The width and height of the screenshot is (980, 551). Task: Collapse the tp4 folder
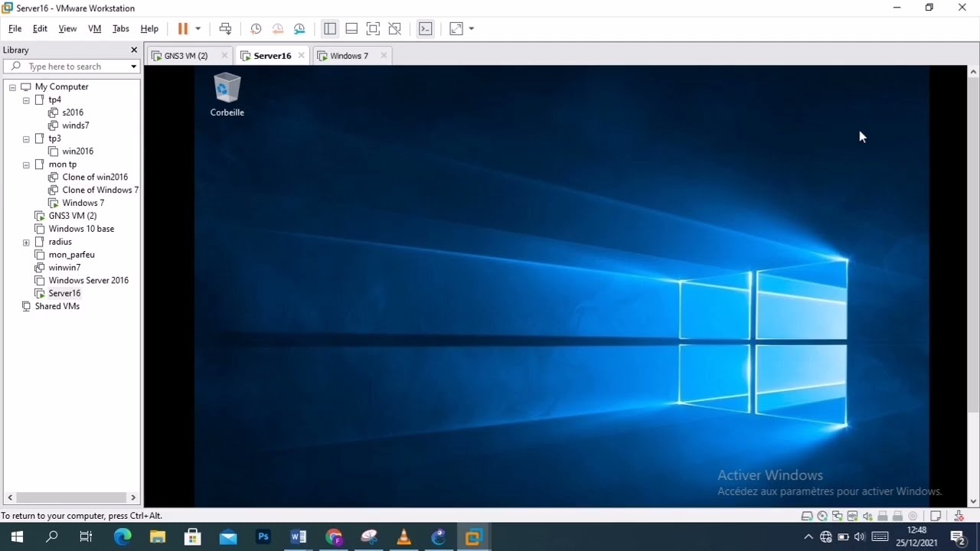click(x=26, y=100)
